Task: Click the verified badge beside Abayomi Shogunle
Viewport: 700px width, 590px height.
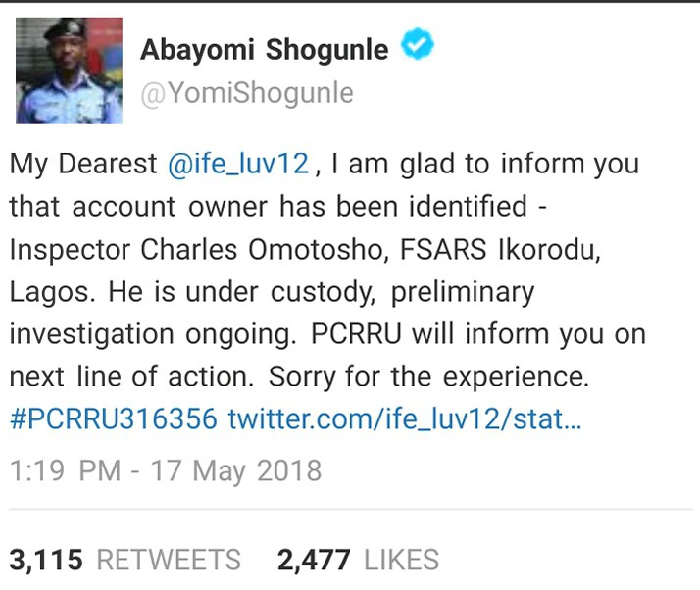Action: (418, 46)
